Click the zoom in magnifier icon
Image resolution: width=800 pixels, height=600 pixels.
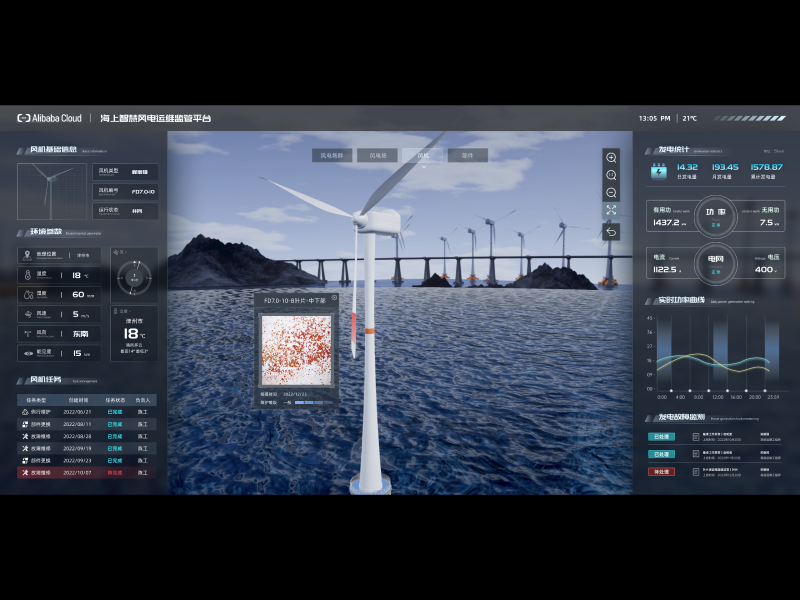tap(611, 157)
